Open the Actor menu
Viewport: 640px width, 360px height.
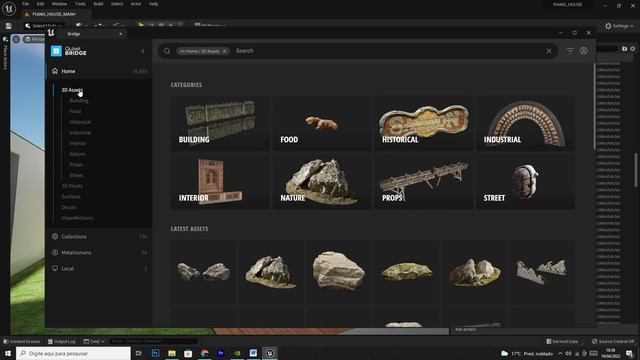click(136, 4)
